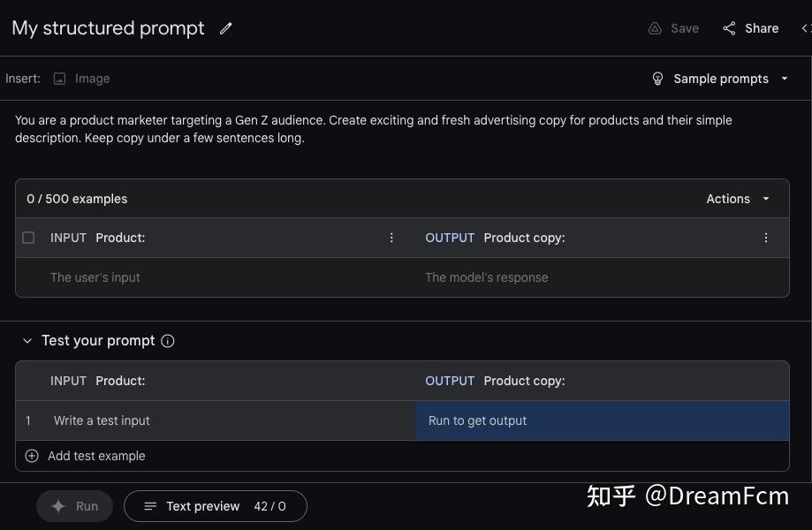Expand the Actions dropdown menu
This screenshot has width=812, height=530.
(x=738, y=199)
